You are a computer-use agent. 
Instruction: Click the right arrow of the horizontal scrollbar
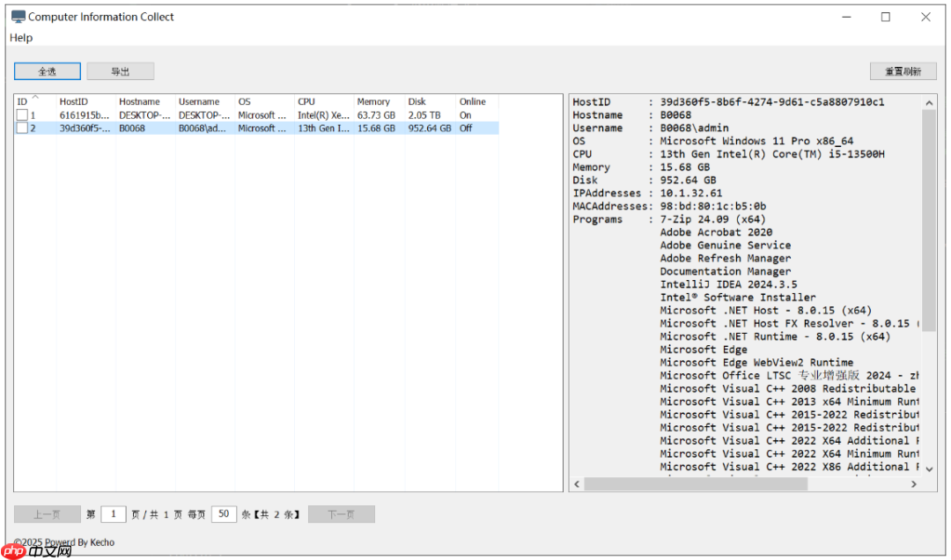[915, 483]
